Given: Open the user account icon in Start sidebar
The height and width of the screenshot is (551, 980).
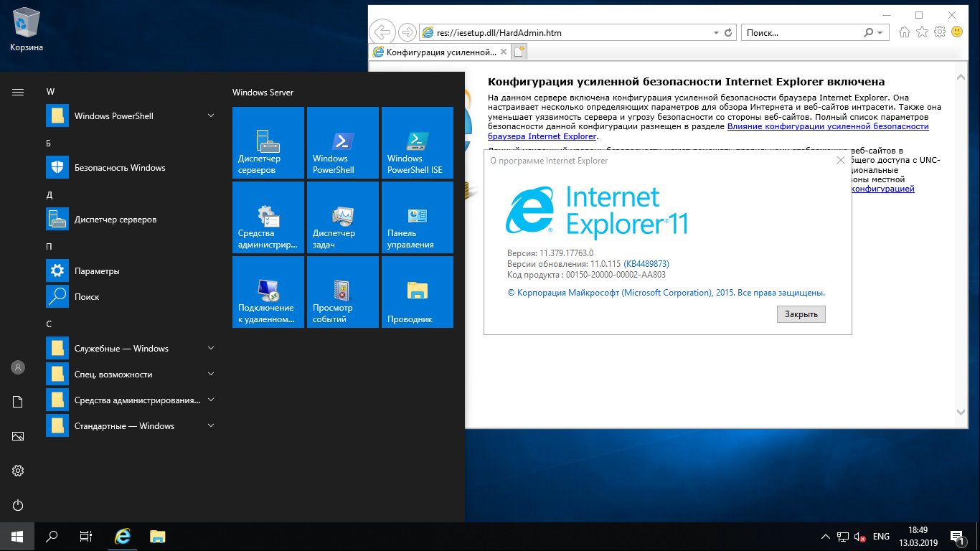Looking at the screenshot, I should click(x=18, y=367).
